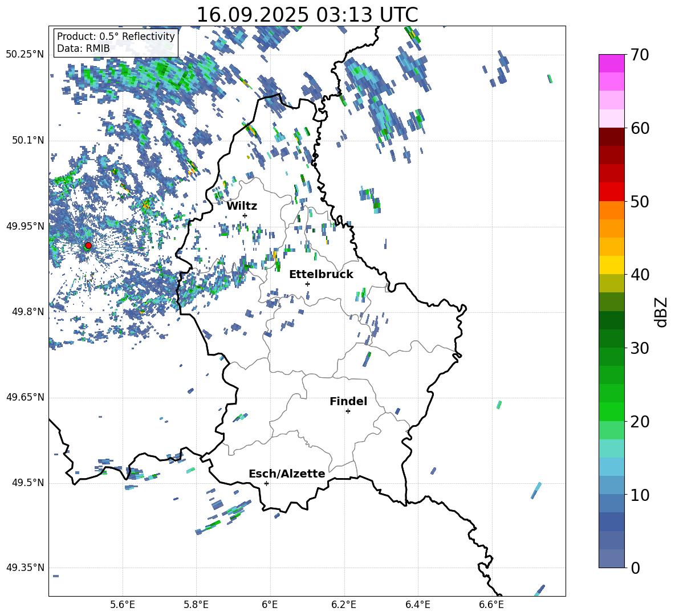
Task: Click the bright red colorbar segment near 50
Action: pos(611,192)
